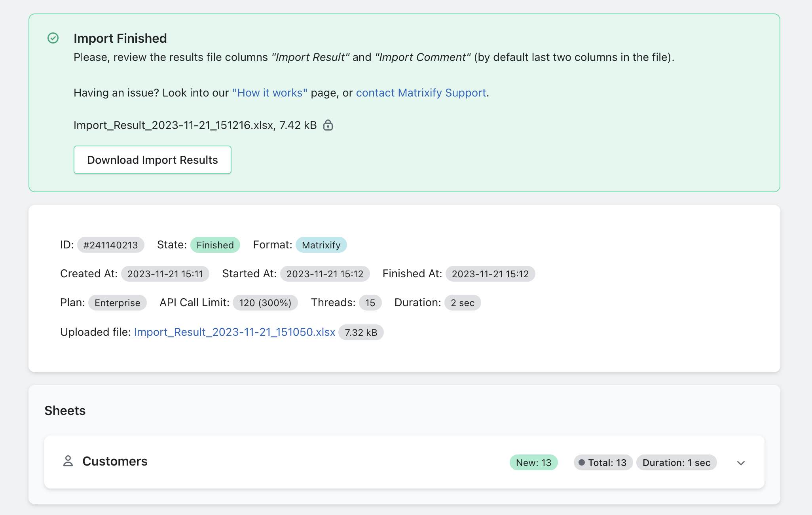Click the Customers sheet title
Viewport: 812px width, 515px height.
[115, 461]
